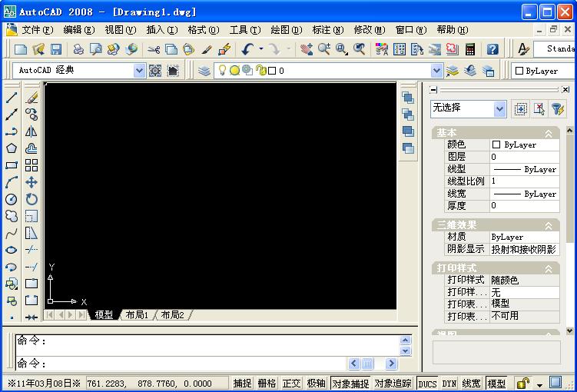This screenshot has width=577, height=392.
Task: Open the AutoCAD 经典 workspace dropdown
Action: [139, 70]
